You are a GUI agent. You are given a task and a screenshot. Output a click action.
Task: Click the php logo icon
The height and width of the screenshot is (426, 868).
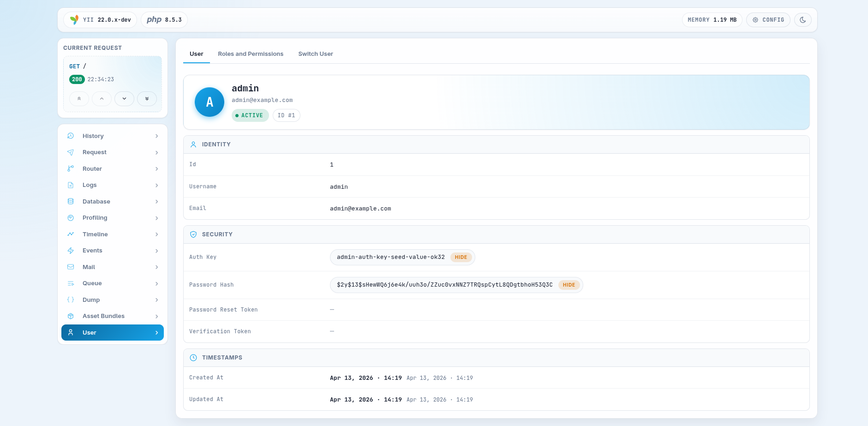point(154,20)
